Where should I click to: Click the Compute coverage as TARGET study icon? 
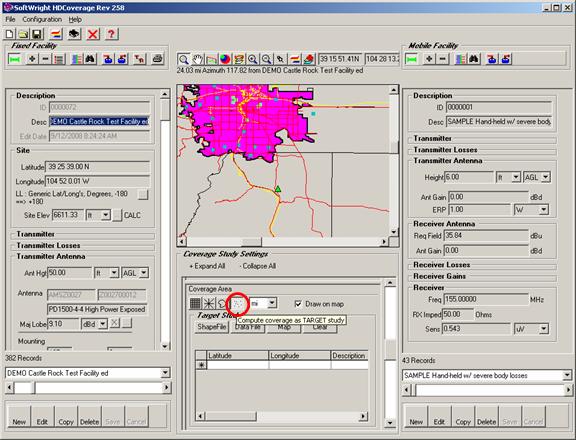[x=238, y=304]
